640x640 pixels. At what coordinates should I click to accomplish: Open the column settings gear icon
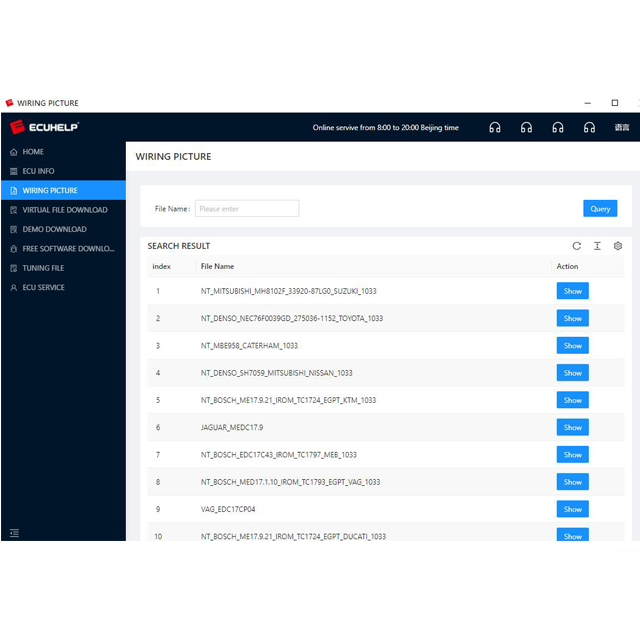(x=618, y=246)
